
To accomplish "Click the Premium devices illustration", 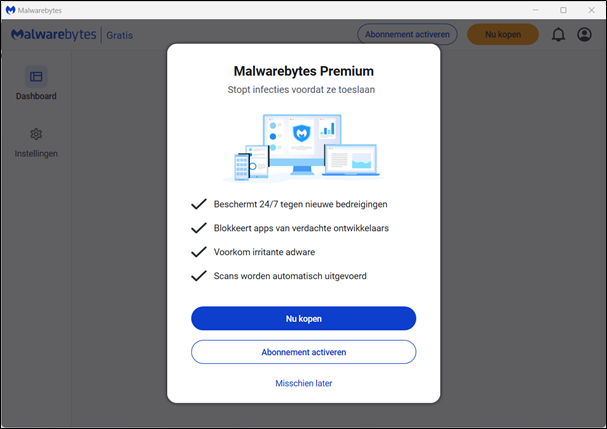I will (304, 148).
